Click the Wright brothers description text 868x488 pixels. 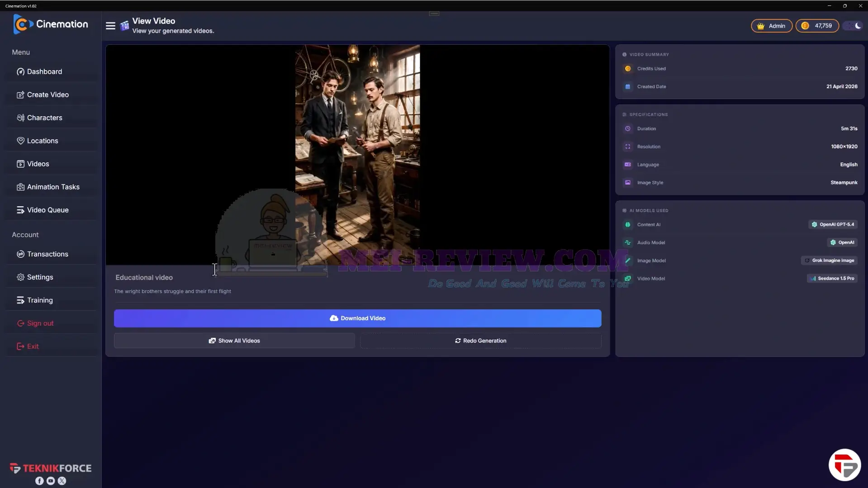coord(172,291)
